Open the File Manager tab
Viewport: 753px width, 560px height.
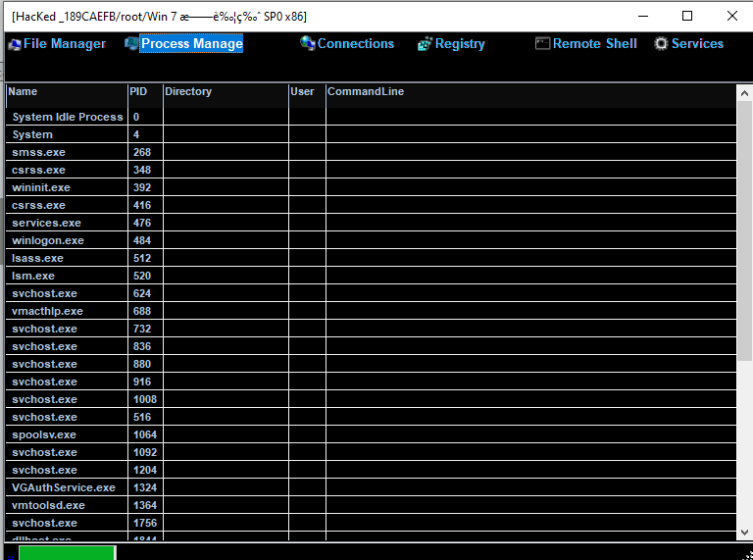[64, 44]
